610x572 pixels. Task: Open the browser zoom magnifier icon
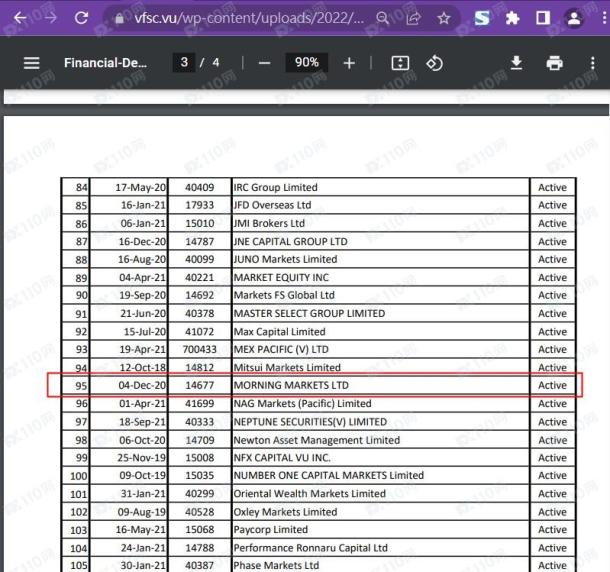[x=383, y=18]
